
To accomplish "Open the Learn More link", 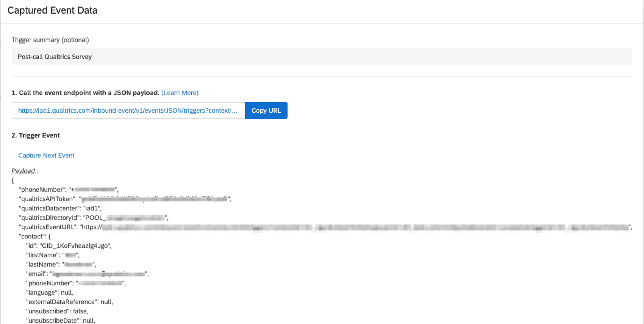I will point(180,93).
